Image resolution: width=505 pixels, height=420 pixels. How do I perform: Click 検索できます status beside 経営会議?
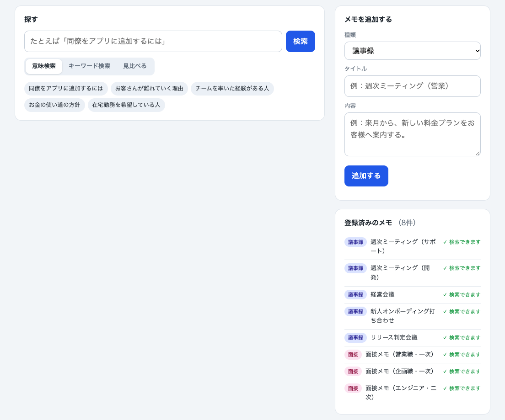[462, 295]
